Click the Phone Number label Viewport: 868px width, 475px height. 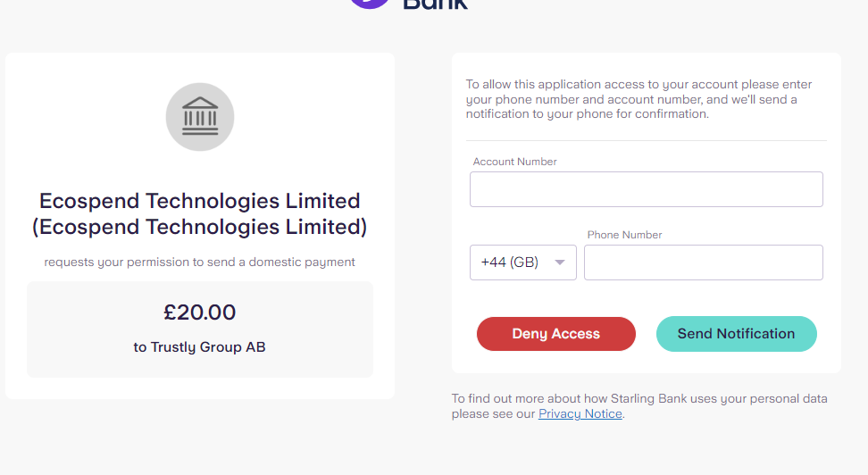click(625, 235)
